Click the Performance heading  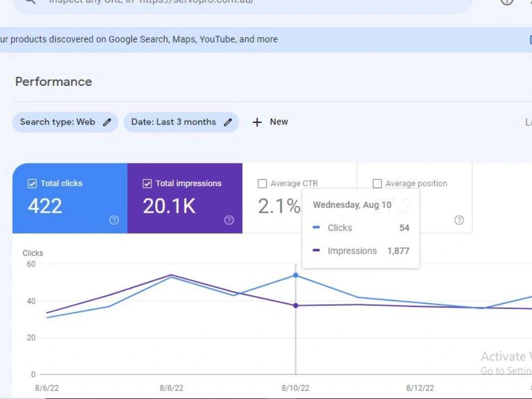pos(54,82)
